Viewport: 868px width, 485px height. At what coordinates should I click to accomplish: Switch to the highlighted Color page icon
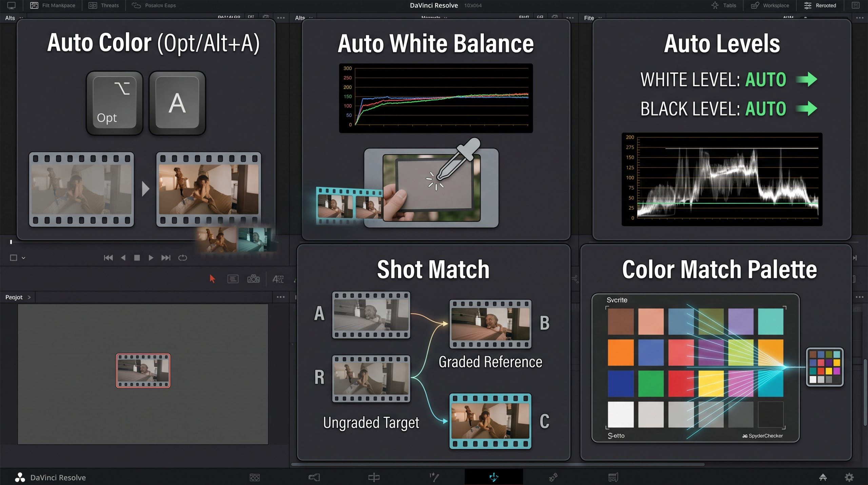494,477
